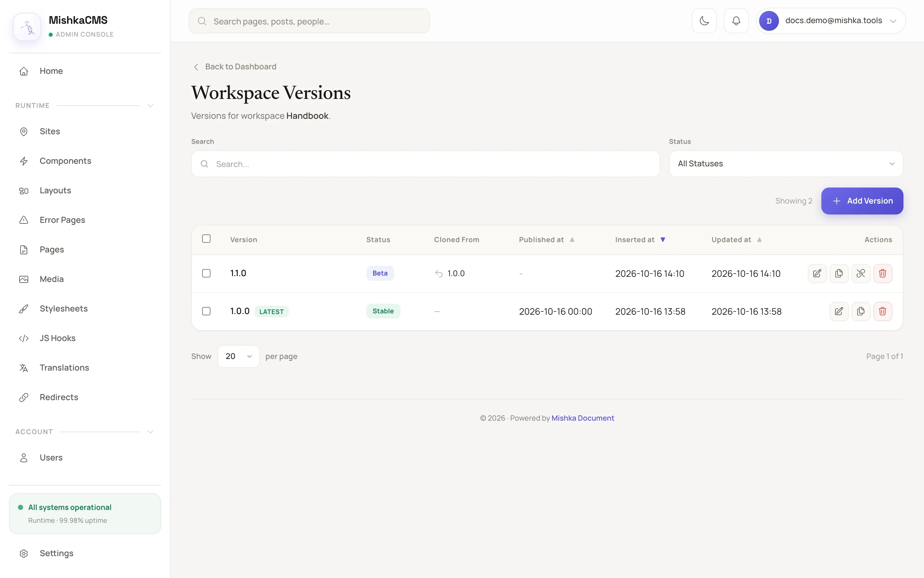Screen dimensions: 924x578
Task: Click magnifier icon in top search bar
Action: [x=202, y=22]
